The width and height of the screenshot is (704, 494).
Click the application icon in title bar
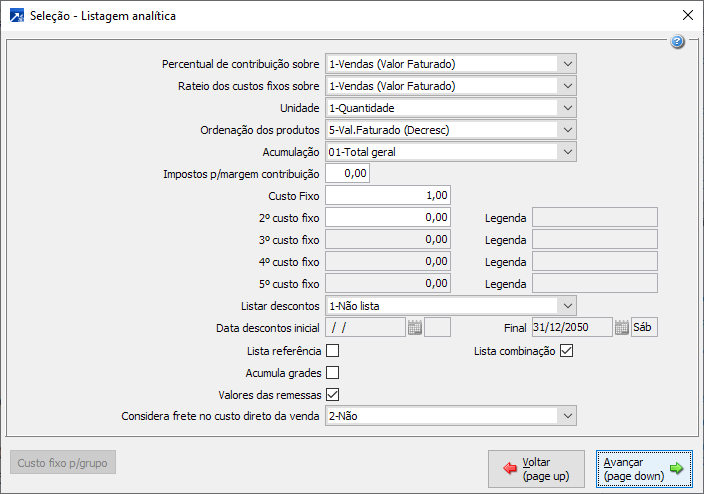(17, 16)
